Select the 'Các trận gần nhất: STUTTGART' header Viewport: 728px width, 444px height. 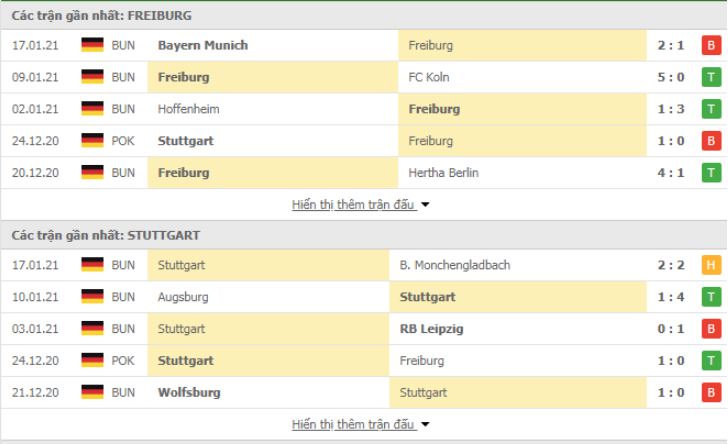106,235
